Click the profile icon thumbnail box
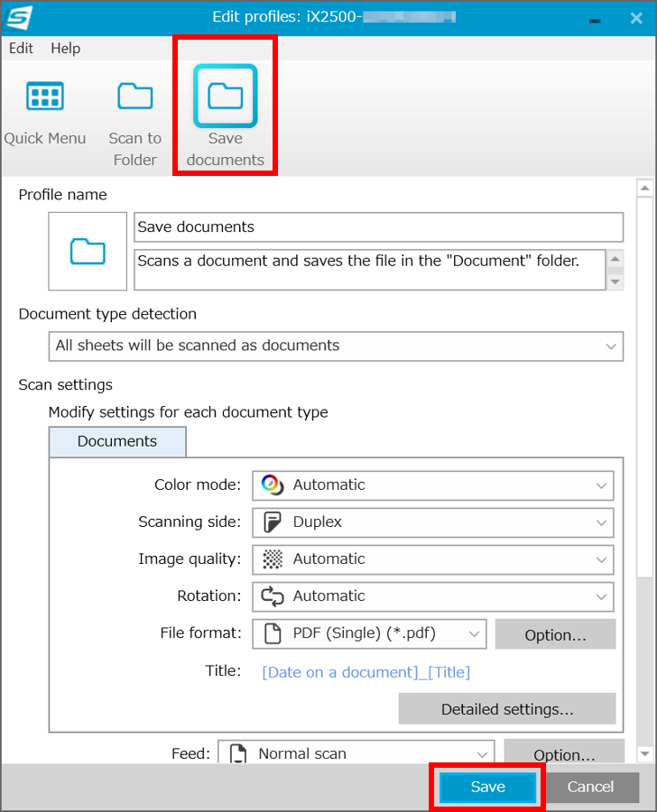657x812 pixels. click(x=88, y=251)
